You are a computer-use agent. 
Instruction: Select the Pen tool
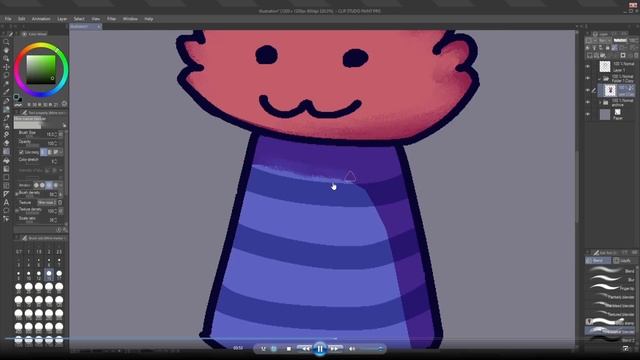pyautogui.click(x=6, y=101)
